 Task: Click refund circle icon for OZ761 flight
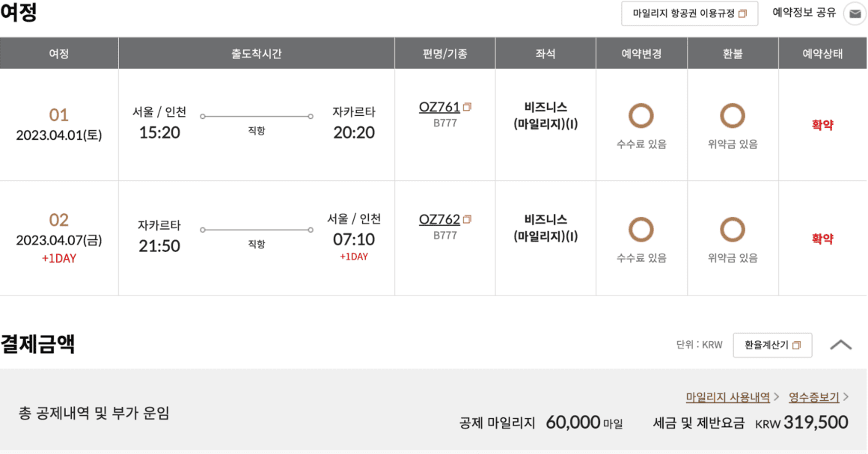[733, 116]
